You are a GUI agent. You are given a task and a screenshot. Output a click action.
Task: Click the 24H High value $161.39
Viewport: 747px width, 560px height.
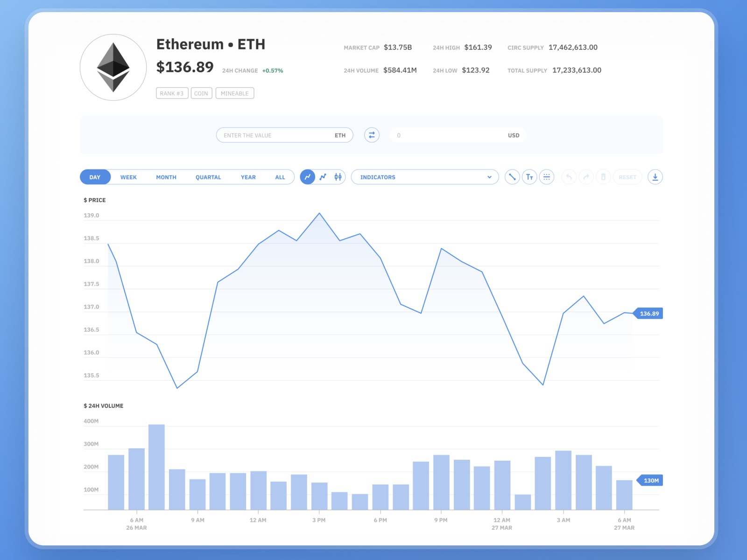click(x=478, y=48)
